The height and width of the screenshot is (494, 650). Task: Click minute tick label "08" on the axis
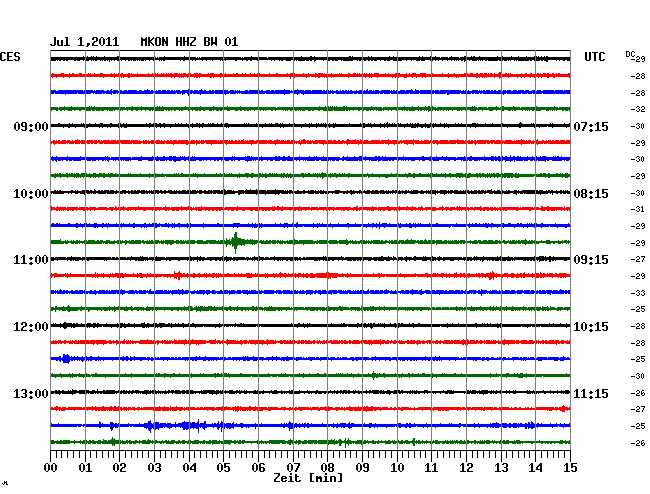click(x=327, y=467)
